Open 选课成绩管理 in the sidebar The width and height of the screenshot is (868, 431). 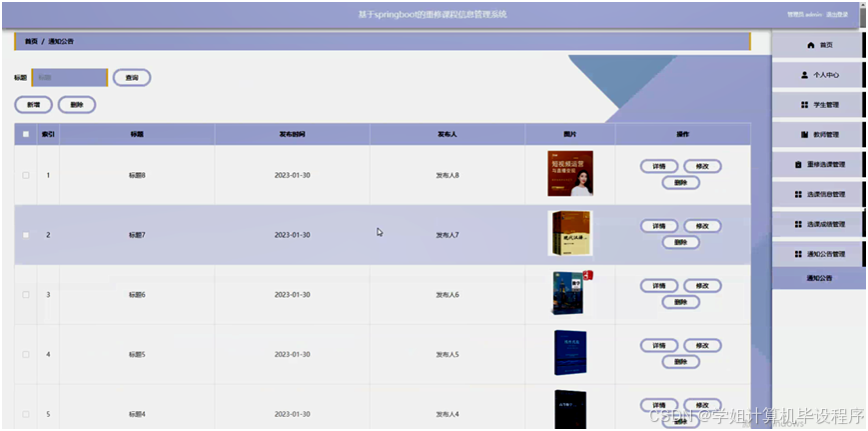[818, 224]
